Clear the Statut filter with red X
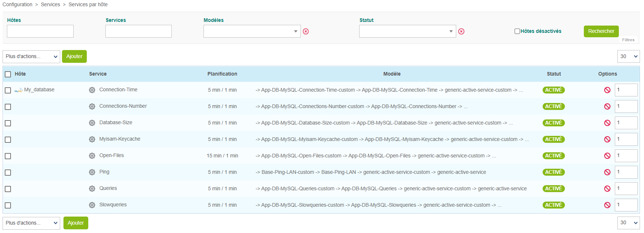644x233 pixels. coord(461,31)
